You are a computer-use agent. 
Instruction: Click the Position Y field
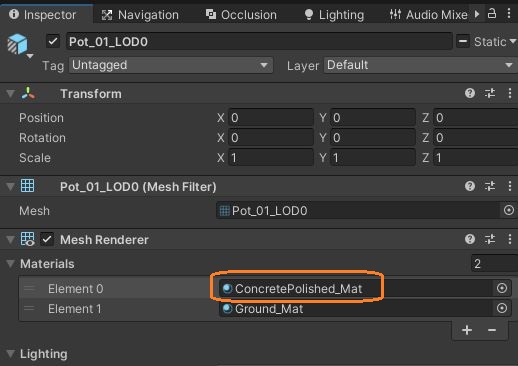[373, 118]
